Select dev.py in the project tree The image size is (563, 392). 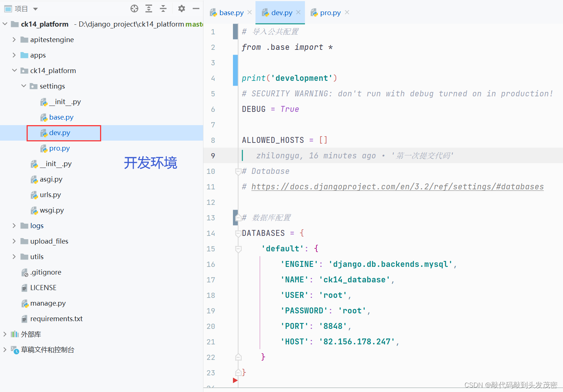(55, 133)
